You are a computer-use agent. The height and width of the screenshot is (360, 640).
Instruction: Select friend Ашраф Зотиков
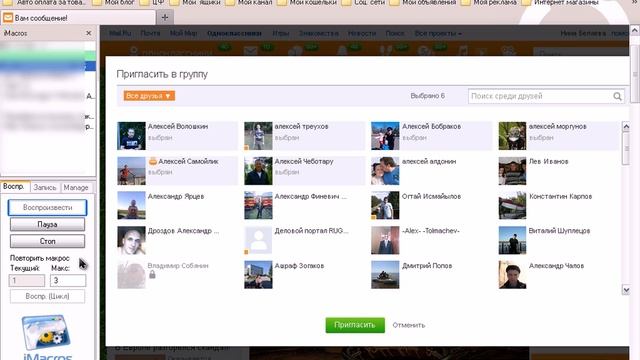tap(304, 275)
